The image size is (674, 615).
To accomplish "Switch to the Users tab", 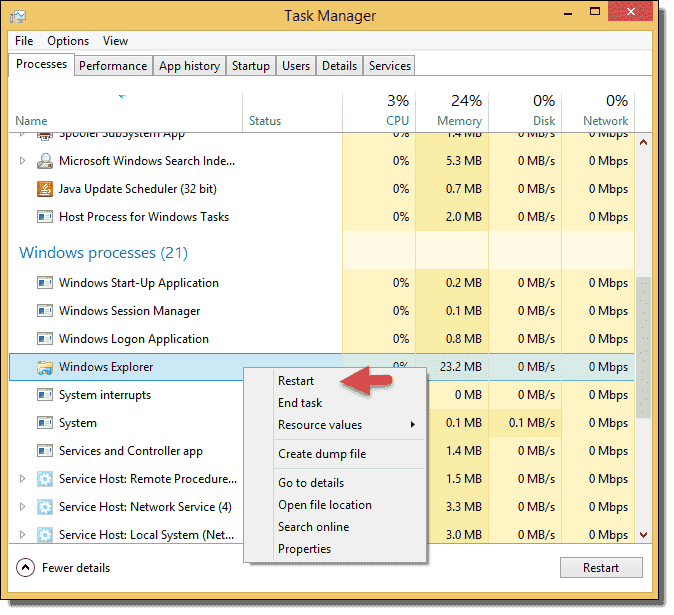I will 296,66.
